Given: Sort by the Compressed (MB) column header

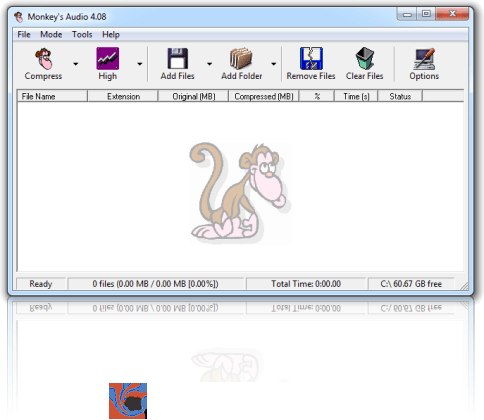Looking at the screenshot, I should 264,96.
